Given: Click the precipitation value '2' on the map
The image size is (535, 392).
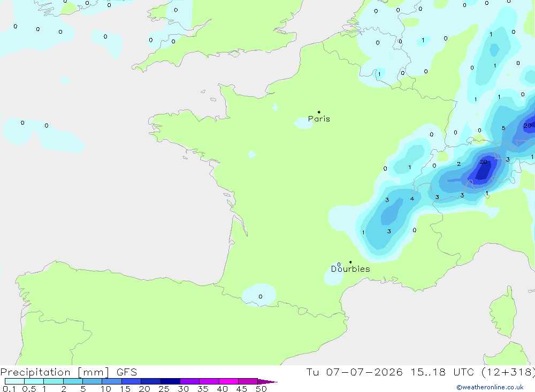Looking at the screenshot, I should coord(459,164).
